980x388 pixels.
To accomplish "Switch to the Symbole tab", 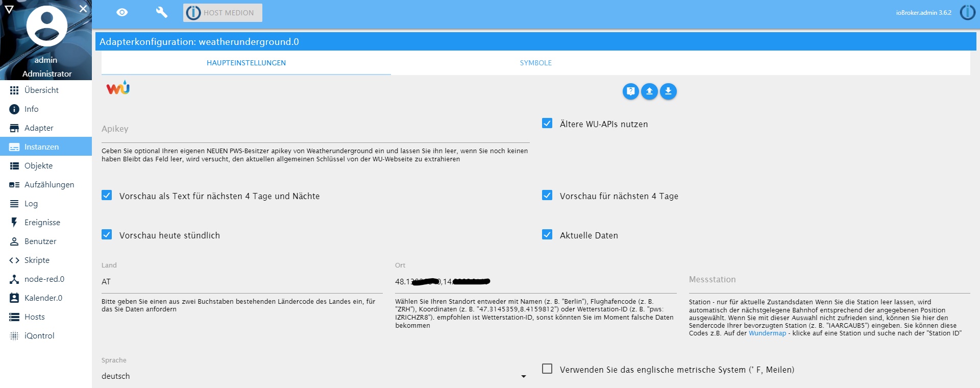I will pos(535,63).
